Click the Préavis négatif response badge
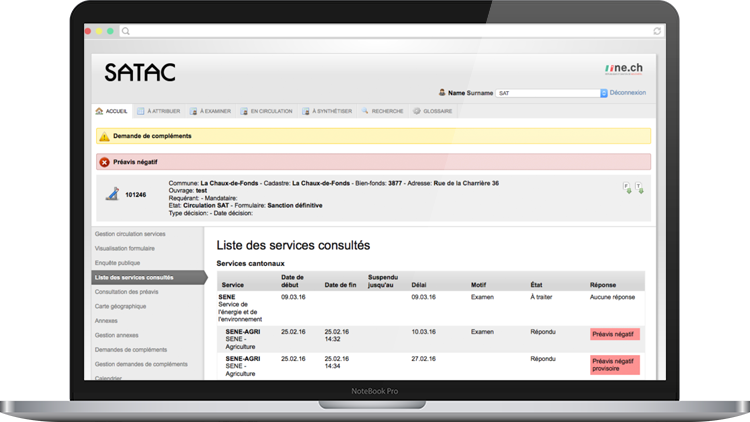This screenshot has width=750, height=422. (x=615, y=334)
